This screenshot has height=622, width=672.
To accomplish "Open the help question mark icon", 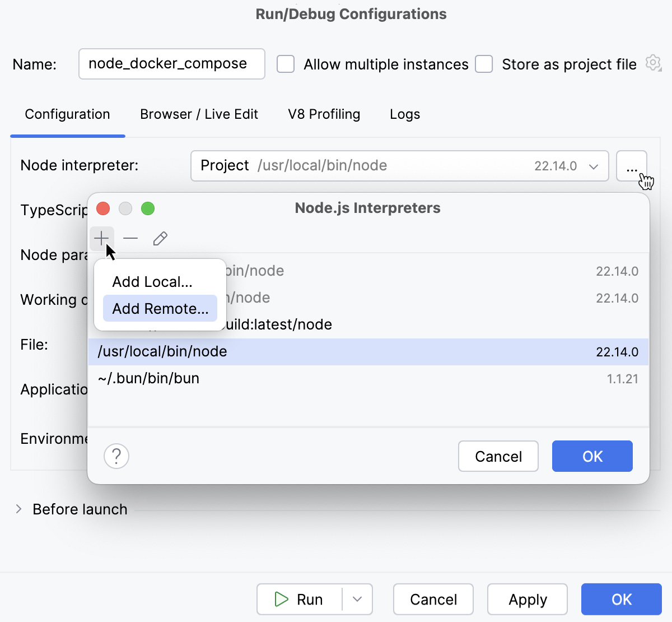I will click(x=116, y=456).
